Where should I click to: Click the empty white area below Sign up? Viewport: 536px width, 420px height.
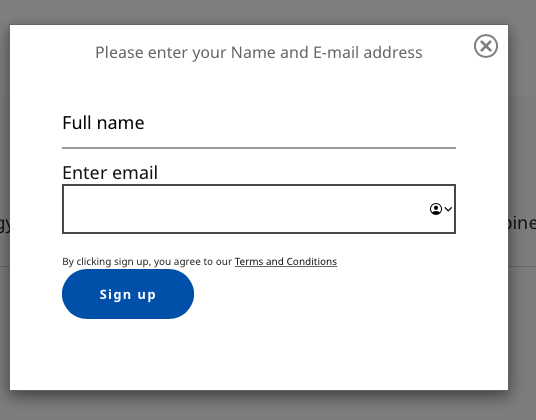tap(259, 354)
